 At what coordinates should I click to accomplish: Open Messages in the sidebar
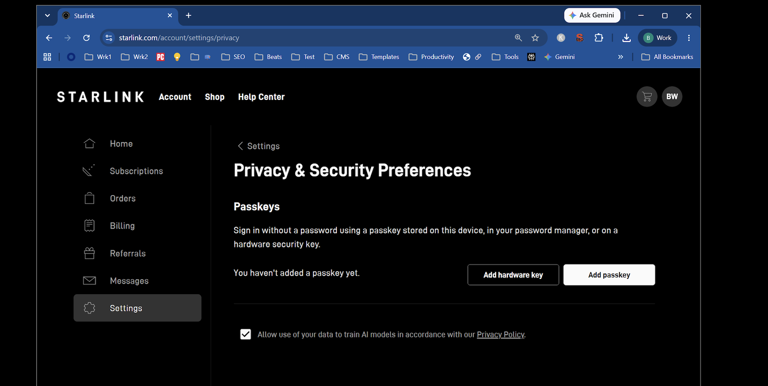(x=137, y=281)
